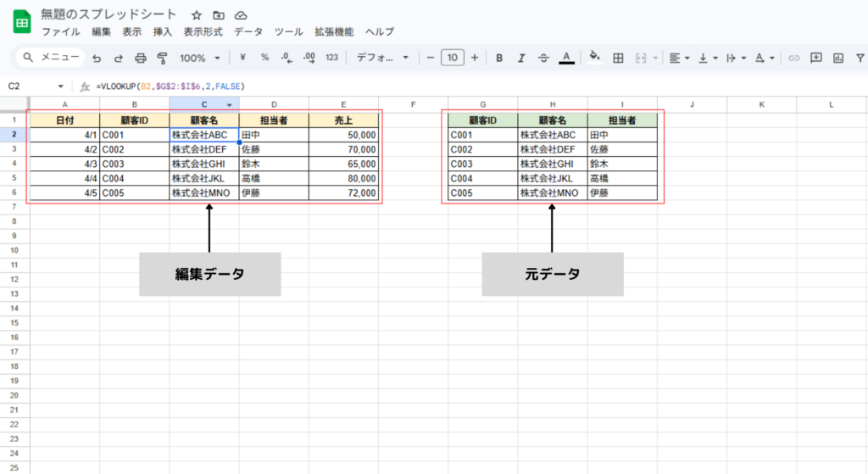Open the fill color paint bucket
This screenshot has height=474, width=868.
[x=594, y=58]
